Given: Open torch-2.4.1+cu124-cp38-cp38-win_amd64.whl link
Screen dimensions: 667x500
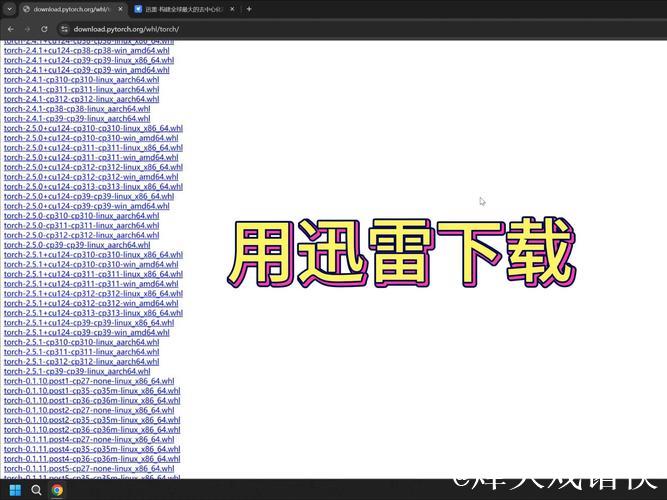Looking at the screenshot, I should 87,50.
